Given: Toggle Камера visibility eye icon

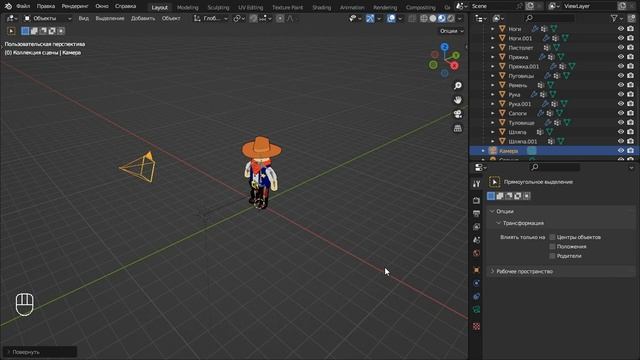Looking at the screenshot, I should [621, 151].
